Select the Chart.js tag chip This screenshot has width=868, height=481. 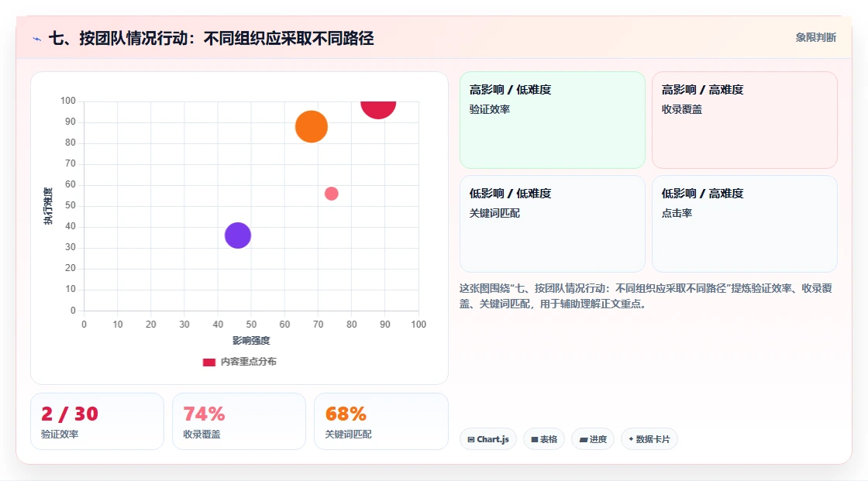pyautogui.click(x=488, y=439)
